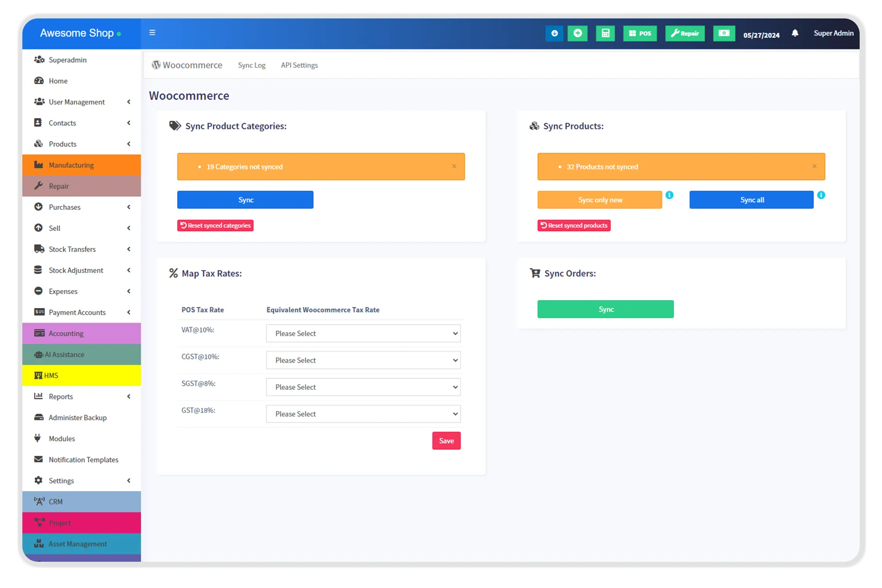This screenshot has height=588, width=882.
Task: Open Administer Backup in sidebar
Action: pyautogui.click(x=82, y=417)
